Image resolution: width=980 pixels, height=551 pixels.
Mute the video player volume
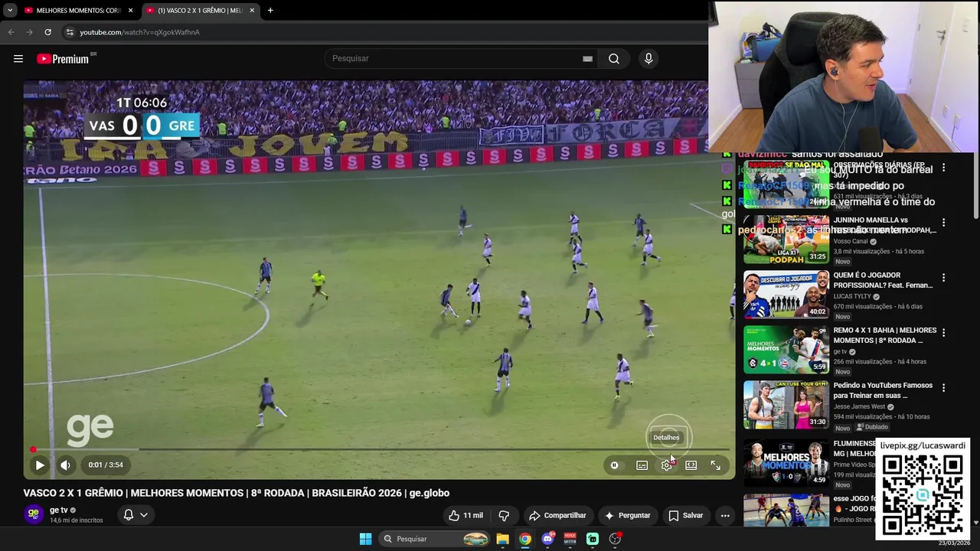click(x=66, y=465)
